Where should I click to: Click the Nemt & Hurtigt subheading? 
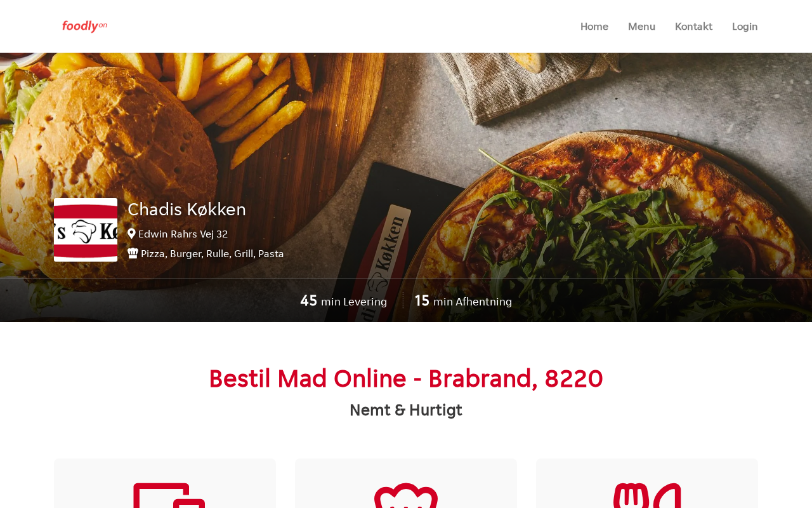pos(406,410)
